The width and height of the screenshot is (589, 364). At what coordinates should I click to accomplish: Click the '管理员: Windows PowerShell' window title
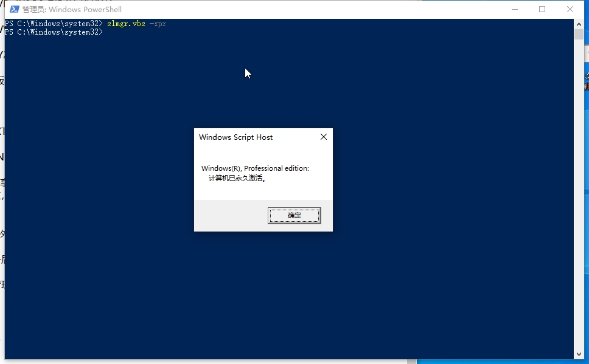pyautogui.click(x=72, y=9)
